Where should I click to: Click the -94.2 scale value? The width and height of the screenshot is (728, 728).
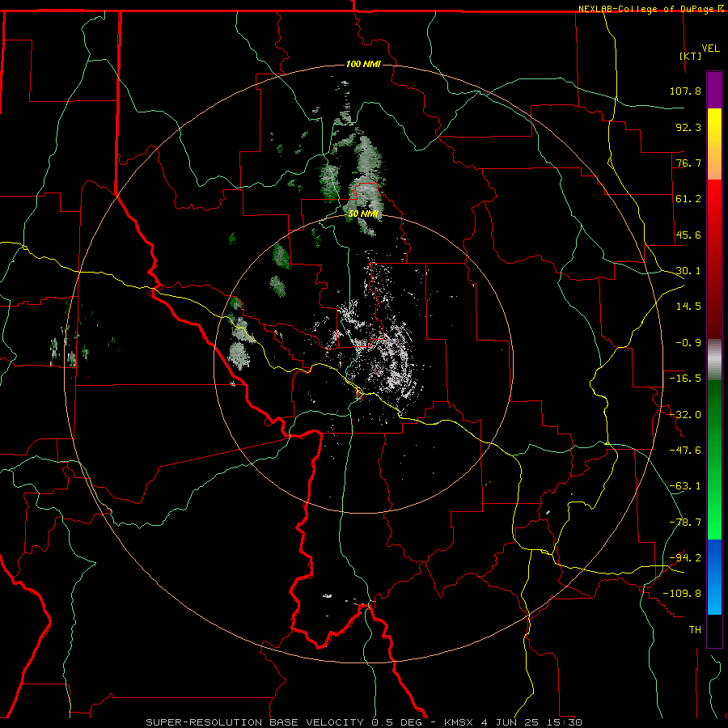685,557
